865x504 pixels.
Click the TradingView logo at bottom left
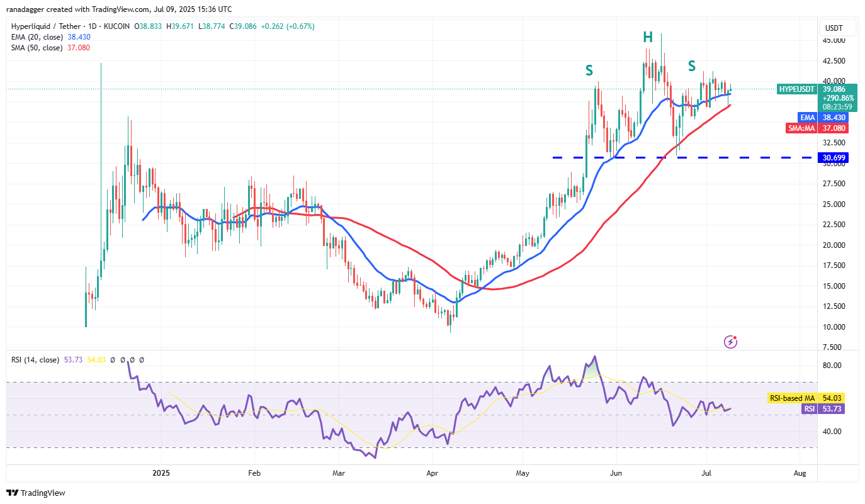[36, 493]
